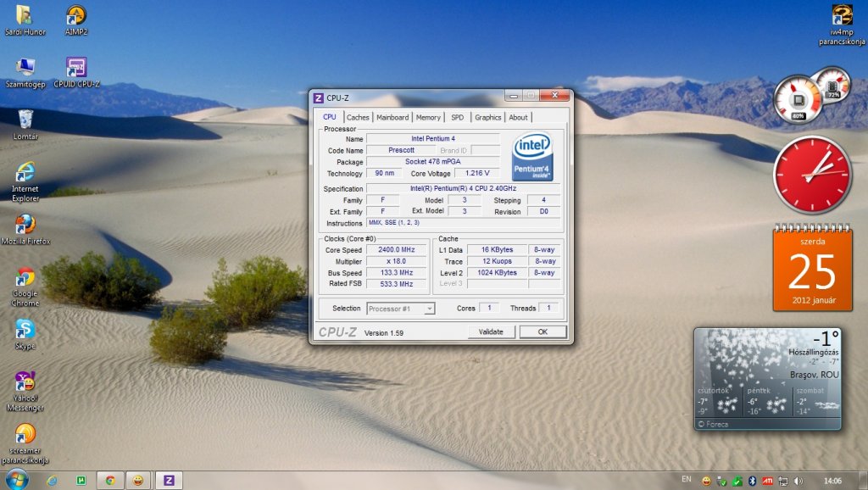Click the Core Speed value 2400.0 MHz
The width and height of the screenshot is (868, 490).
tap(397, 250)
